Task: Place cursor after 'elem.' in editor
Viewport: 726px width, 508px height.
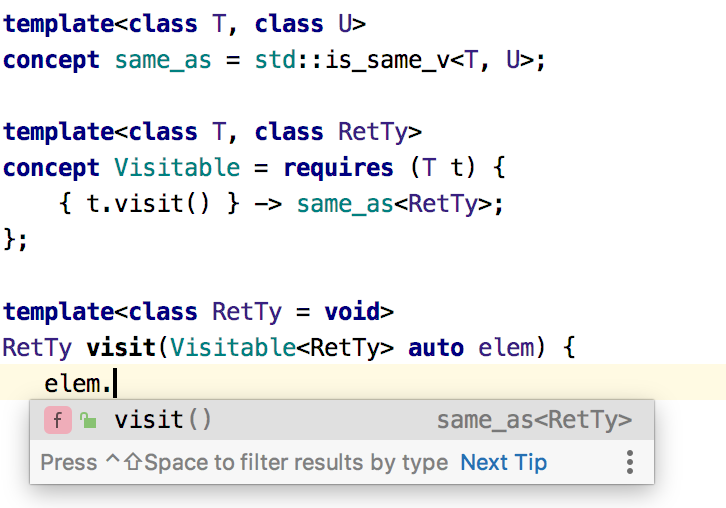Action: click(115, 383)
